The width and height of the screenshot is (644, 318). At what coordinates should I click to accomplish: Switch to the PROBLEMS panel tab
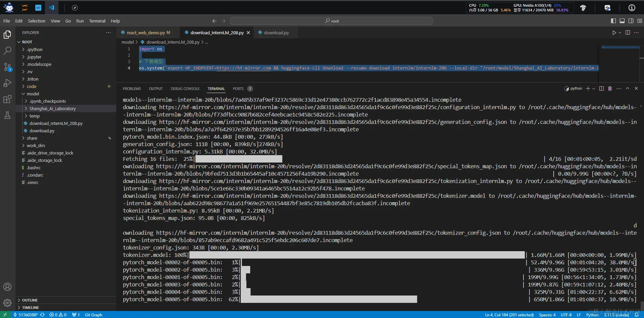pyautogui.click(x=132, y=89)
